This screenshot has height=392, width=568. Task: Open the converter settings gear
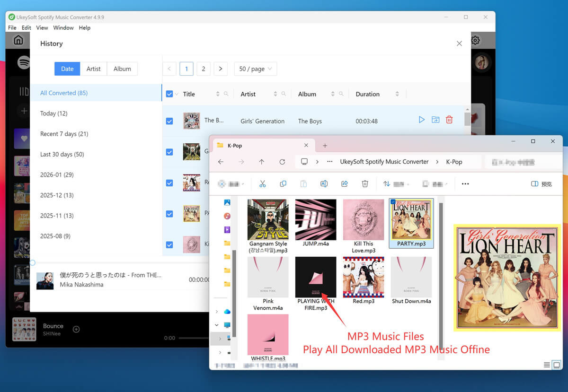(475, 40)
